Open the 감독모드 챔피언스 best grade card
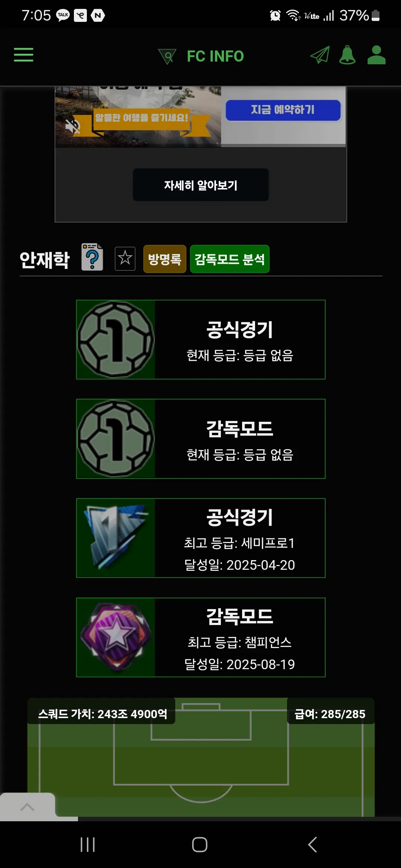This screenshot has width=401, height=868. (201, 637)
